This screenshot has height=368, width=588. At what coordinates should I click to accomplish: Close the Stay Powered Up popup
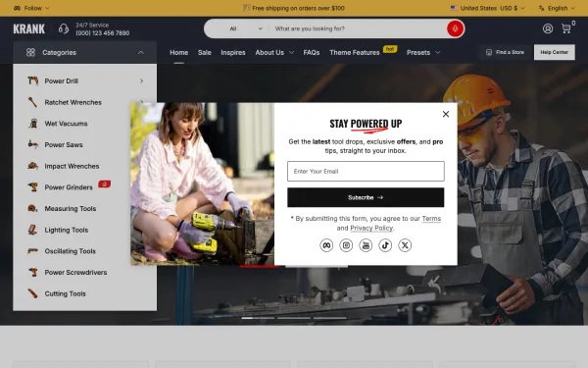[446, 114]
